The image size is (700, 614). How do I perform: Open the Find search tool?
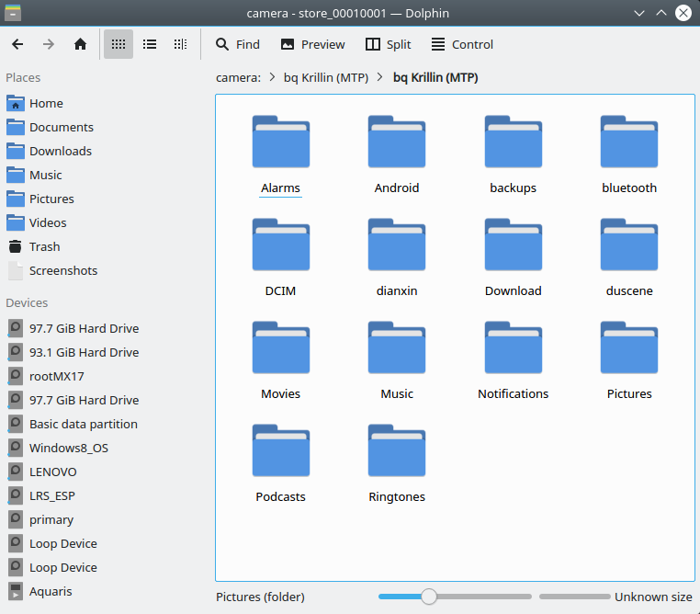pos(237,44)
